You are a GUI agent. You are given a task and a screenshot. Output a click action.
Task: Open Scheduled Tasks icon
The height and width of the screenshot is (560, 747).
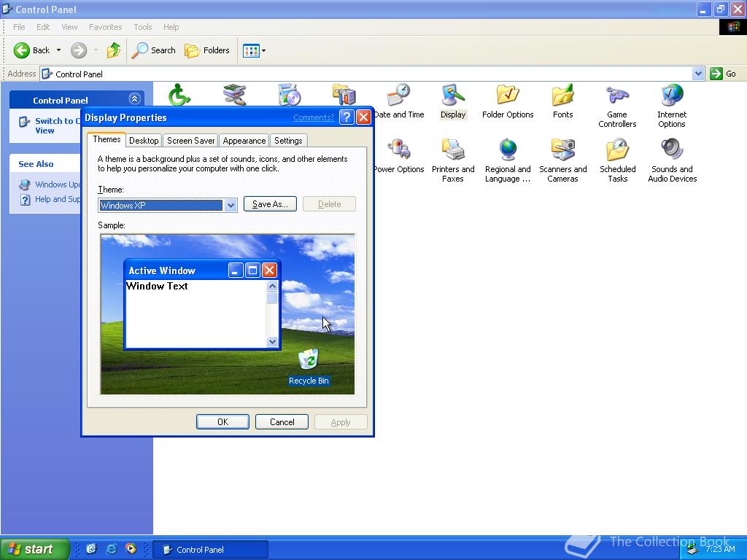pos(617,161)
